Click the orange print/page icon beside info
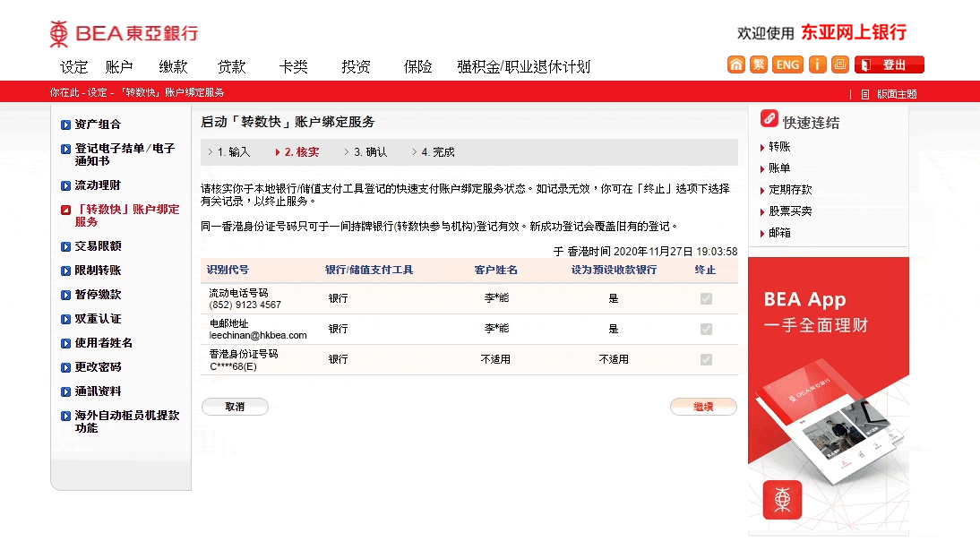 point(840,64)
